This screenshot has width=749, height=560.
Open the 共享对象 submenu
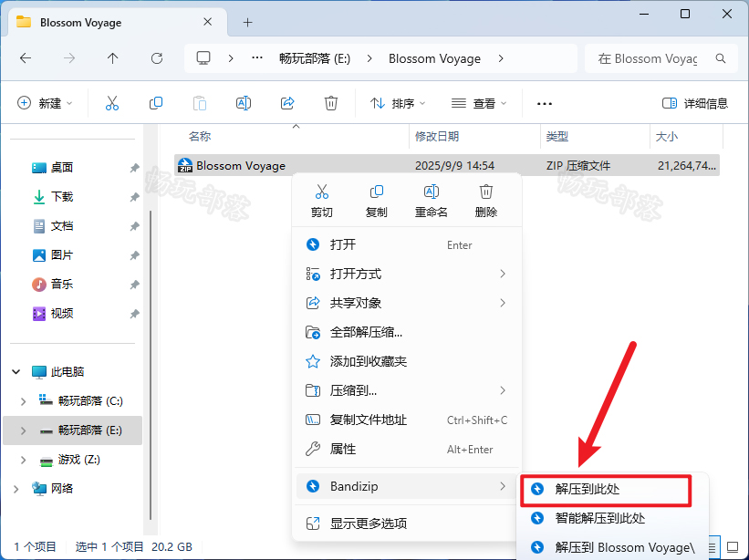click(x=407, y=303)
